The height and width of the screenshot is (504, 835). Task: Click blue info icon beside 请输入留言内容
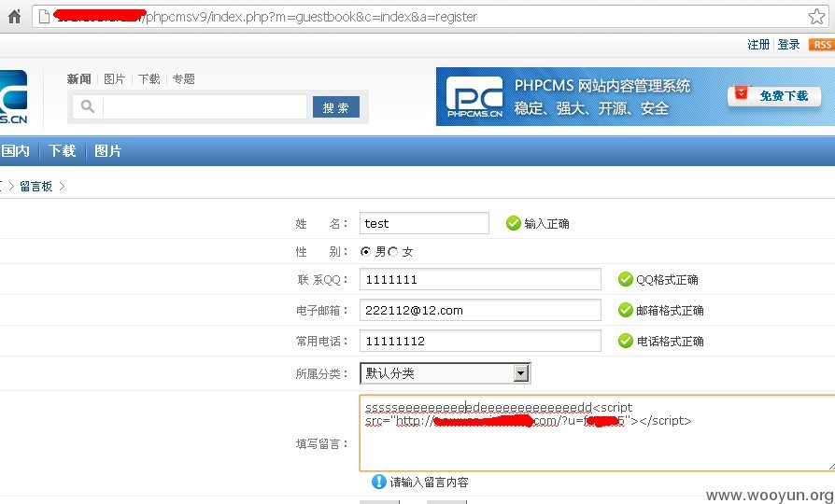[378, 482]
